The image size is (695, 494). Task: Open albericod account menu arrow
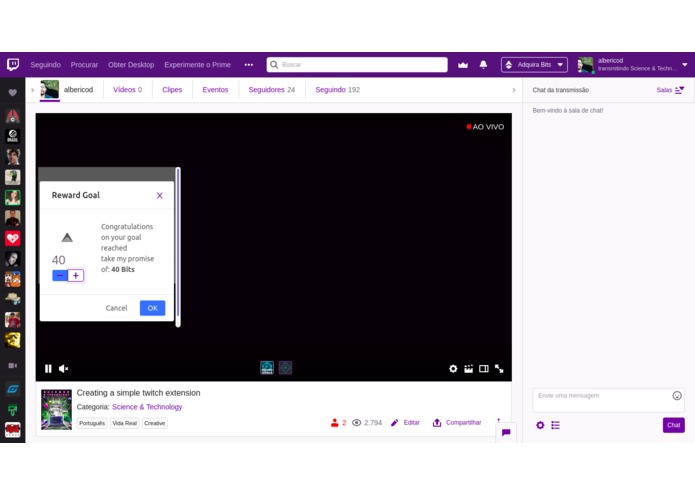[x=685, y=65]
